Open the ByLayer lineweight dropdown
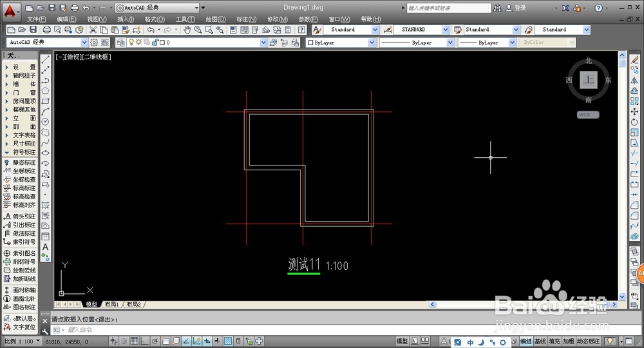 [512, 43]
